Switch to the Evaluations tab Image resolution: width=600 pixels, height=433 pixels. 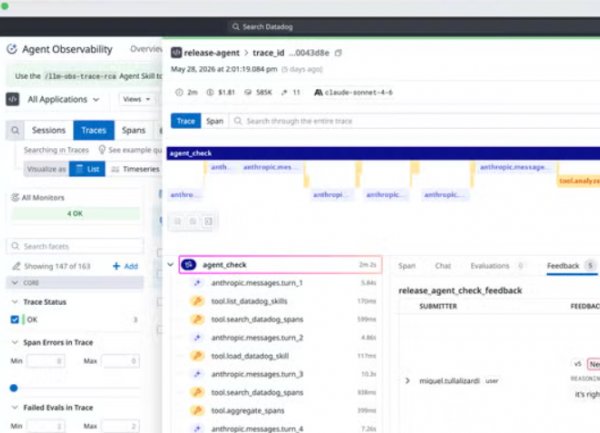[x=497, y=266]
